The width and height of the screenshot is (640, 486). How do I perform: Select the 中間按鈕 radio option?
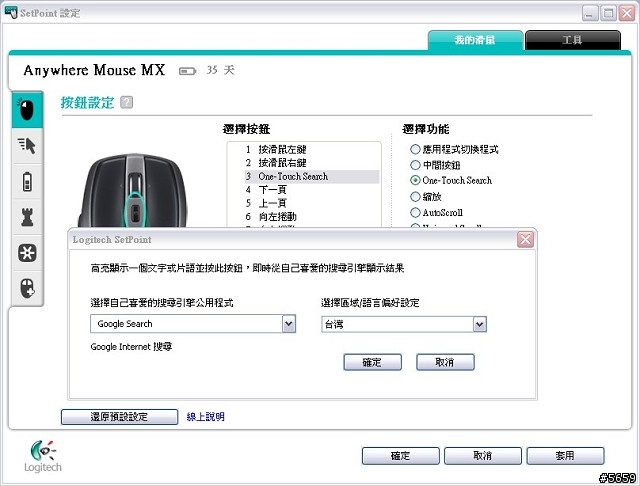(415, 165)
